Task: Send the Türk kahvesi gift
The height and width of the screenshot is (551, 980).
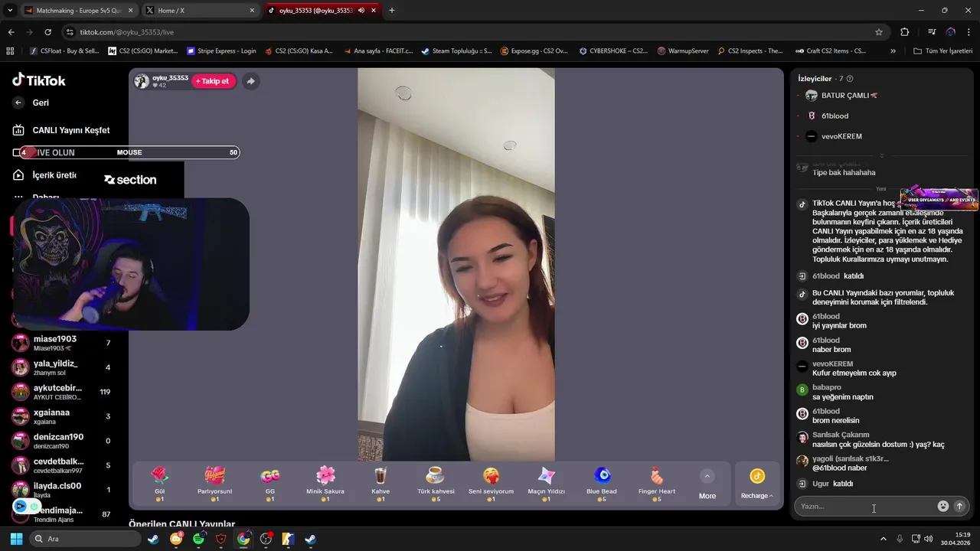Action: click(436, 484)
